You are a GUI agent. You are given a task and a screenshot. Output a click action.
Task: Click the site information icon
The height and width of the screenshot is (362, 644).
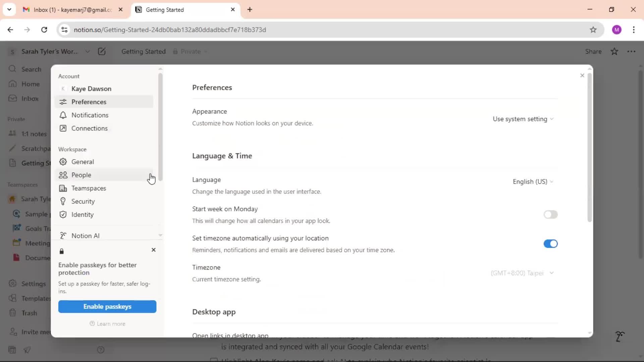tap(64, 29)
